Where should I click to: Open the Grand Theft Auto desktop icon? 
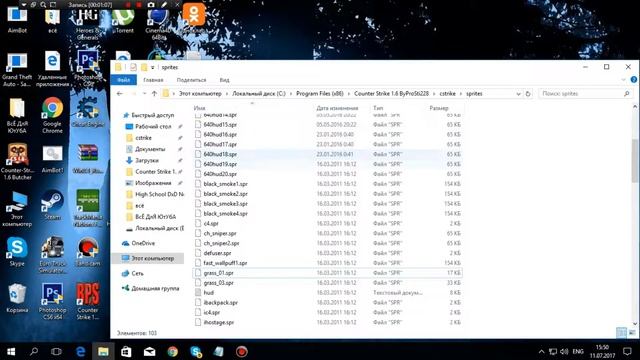tap(17, 69)
